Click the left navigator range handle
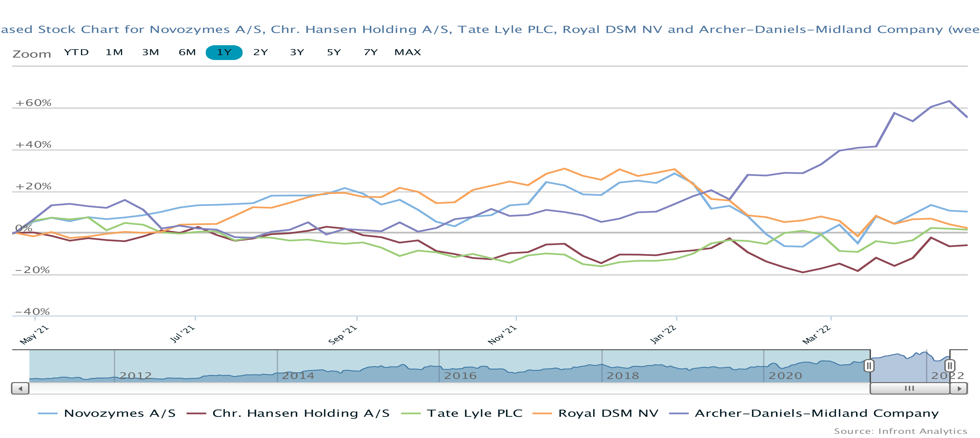980x438 pixels. point(869,366)
